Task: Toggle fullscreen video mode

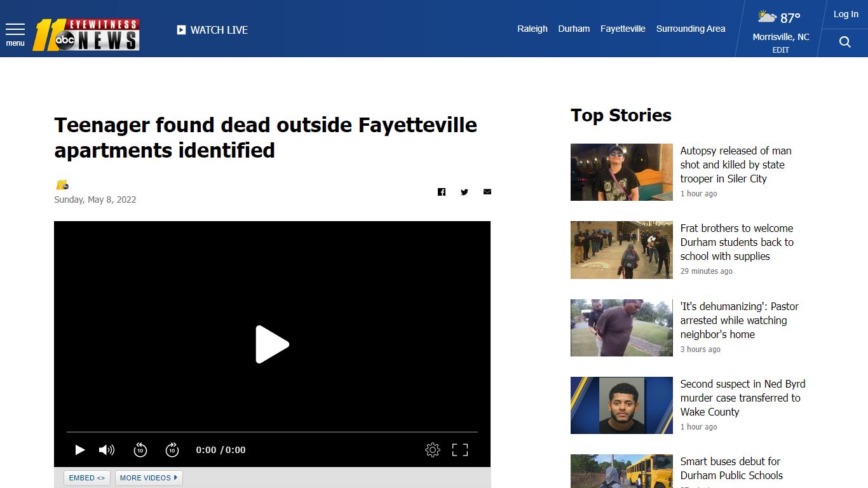Action: 460,450
